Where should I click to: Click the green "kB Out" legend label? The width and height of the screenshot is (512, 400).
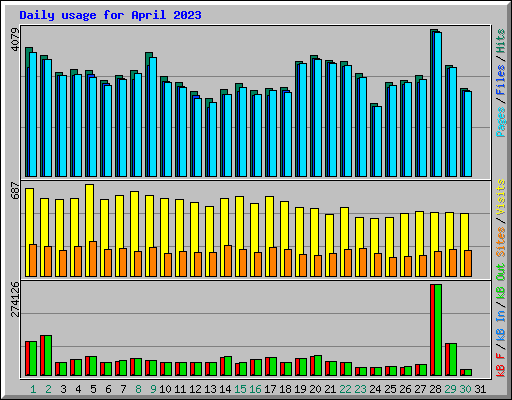point(501,281)
